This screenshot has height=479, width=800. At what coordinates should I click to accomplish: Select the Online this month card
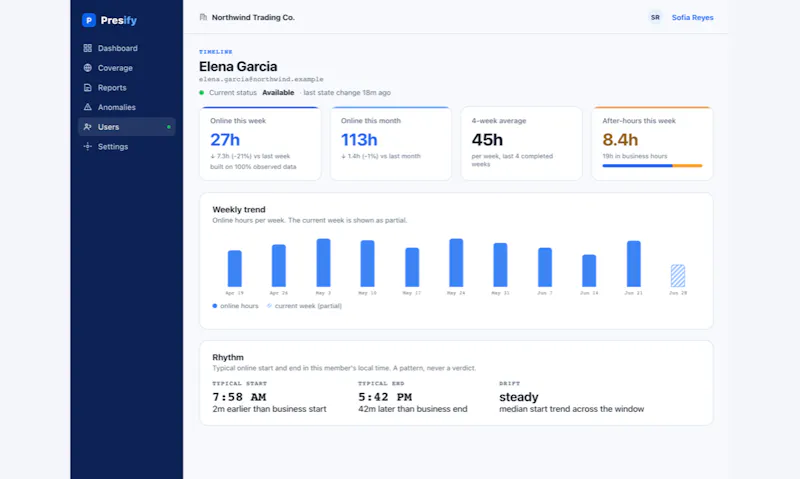coord(391,143)
